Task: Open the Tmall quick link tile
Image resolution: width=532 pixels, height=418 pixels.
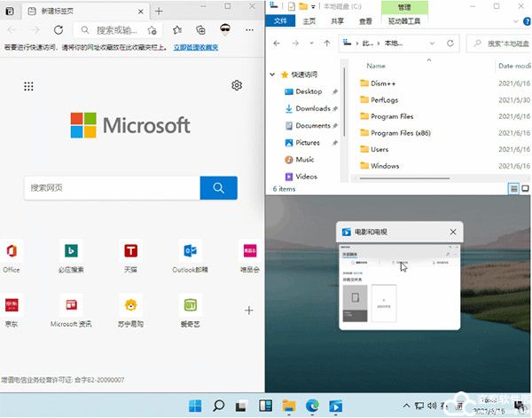Action: pyautogui.click(x=130, y=256)
